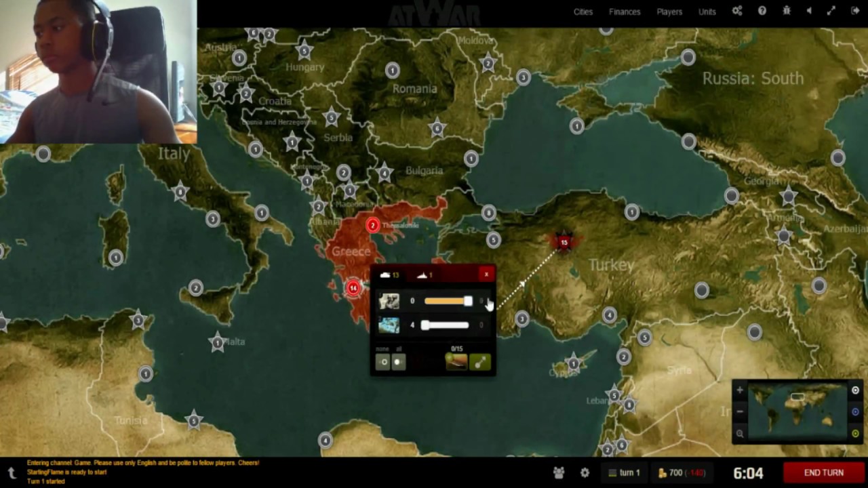This screenshot has height=488, width=868.
Task: Click the Romania city circle marker
Action: 392,70
